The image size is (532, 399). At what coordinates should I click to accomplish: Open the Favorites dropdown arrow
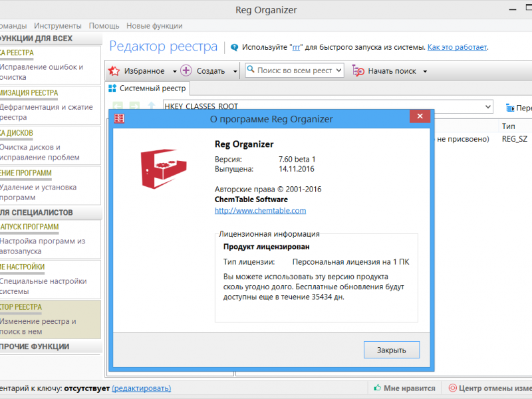175,71
